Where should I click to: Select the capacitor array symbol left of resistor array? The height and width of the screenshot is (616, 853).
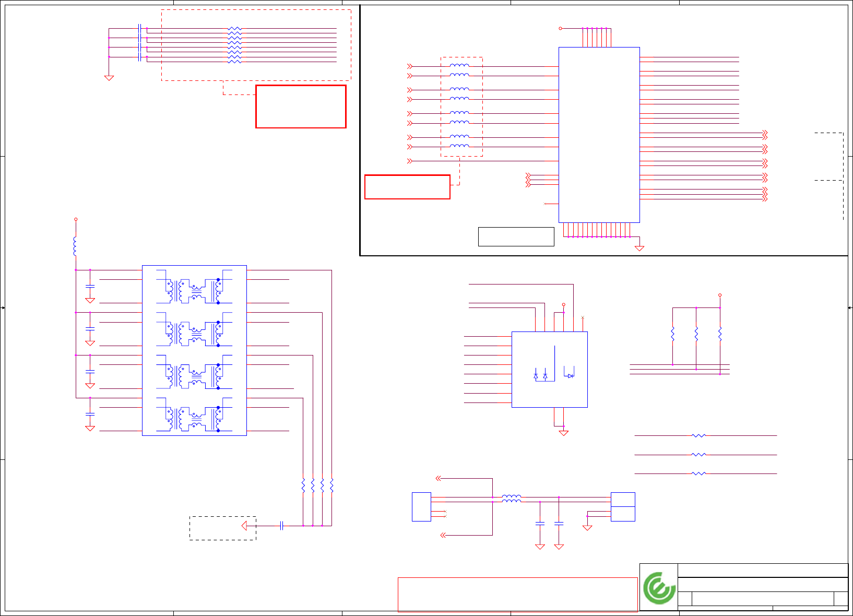click(x=140, y=42)
